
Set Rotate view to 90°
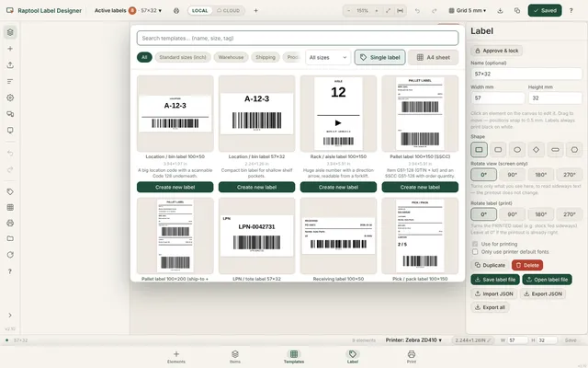[x=513, y=175]
